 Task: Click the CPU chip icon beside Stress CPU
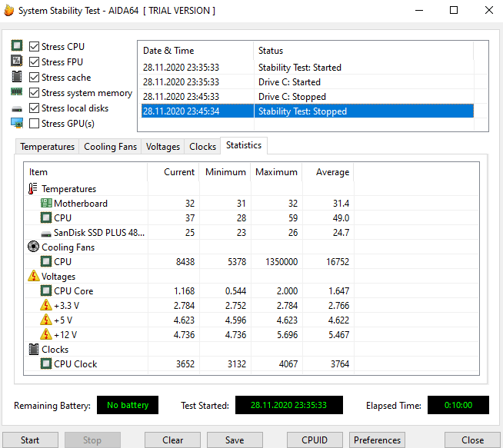click(17, 45)
